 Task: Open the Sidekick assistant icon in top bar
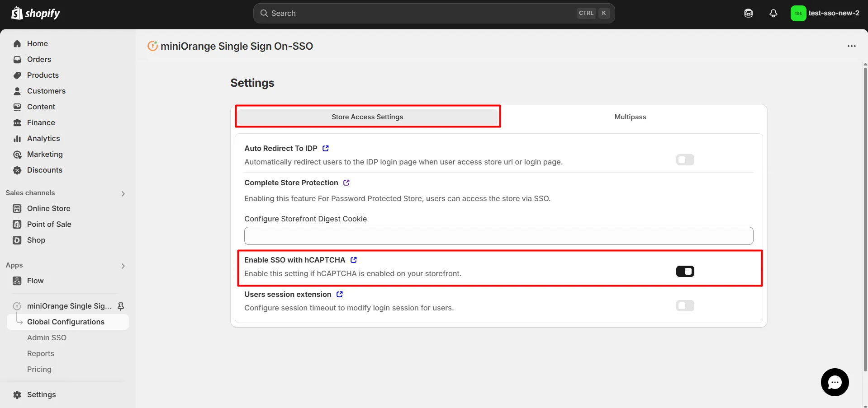pyautogui.click(x=749, y=14)
